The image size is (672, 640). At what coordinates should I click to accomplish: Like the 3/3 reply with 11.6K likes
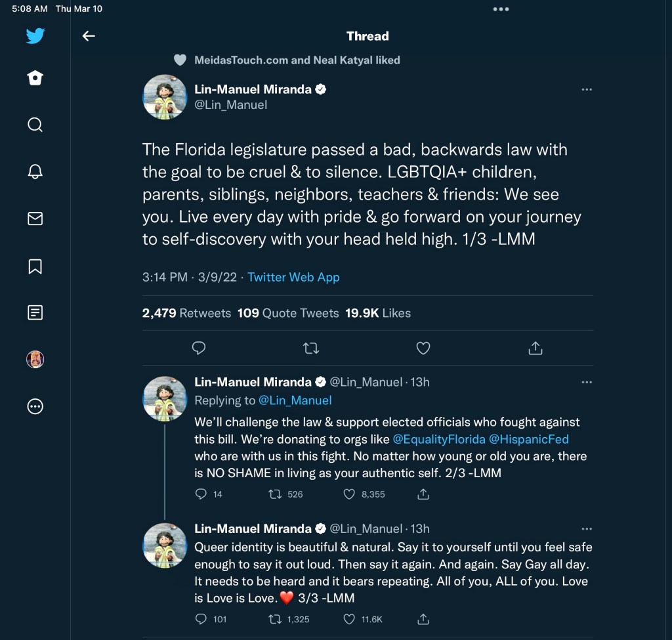[x=349, y=619]
